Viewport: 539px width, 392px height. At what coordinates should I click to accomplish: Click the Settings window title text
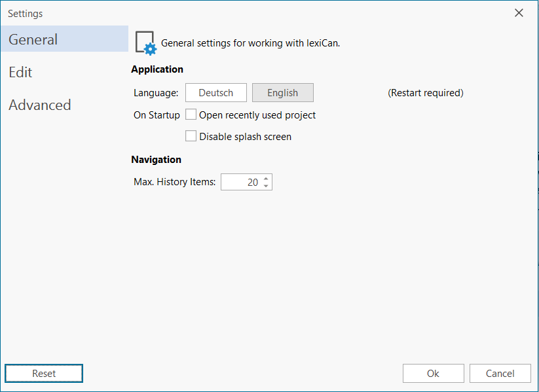pos(26,13)
